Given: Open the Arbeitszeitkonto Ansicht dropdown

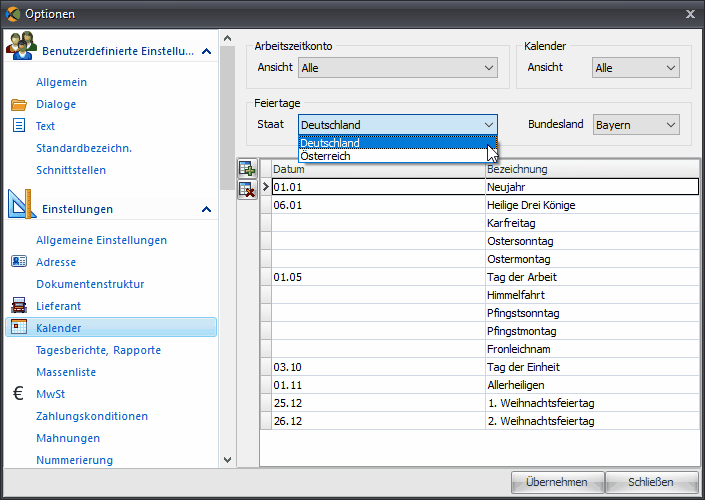Looking at the screenshot, I should (397, 68).
